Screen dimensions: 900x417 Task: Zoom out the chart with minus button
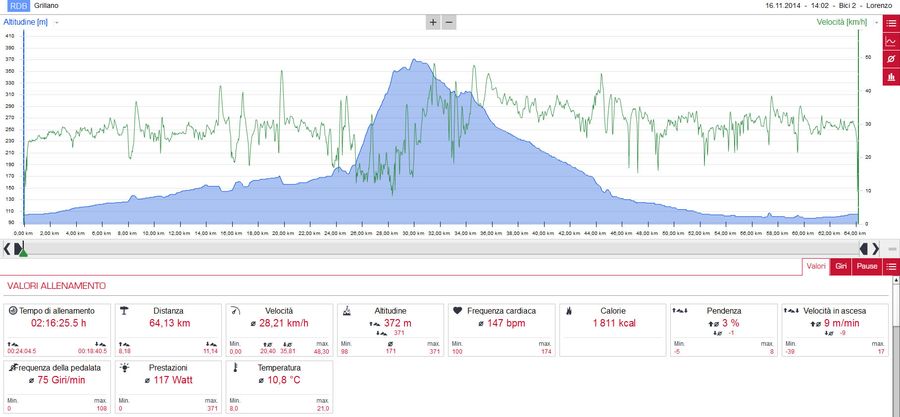tap(449, 23)
